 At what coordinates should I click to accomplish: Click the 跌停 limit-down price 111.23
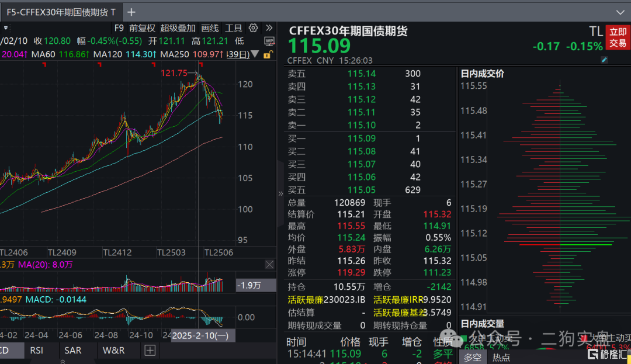[437, 273]
